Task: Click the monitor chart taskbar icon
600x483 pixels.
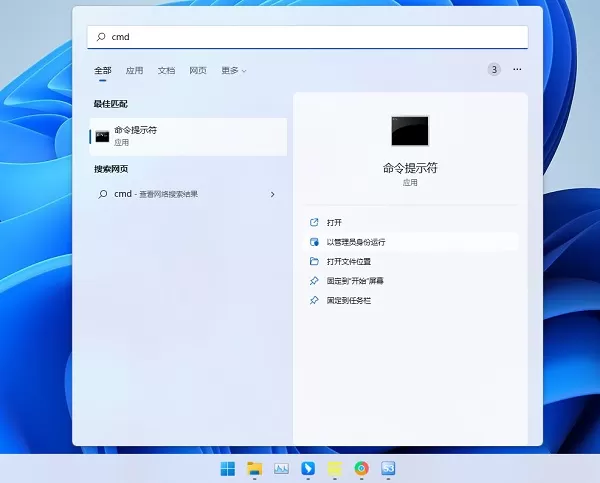Action: click(x=281, y=468)
